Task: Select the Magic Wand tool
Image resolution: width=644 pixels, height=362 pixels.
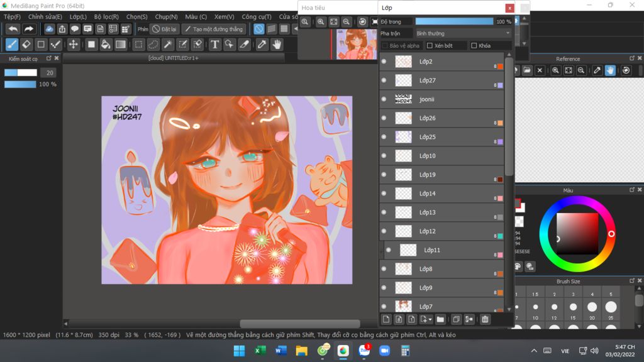Action: click(x=168, y=45)
